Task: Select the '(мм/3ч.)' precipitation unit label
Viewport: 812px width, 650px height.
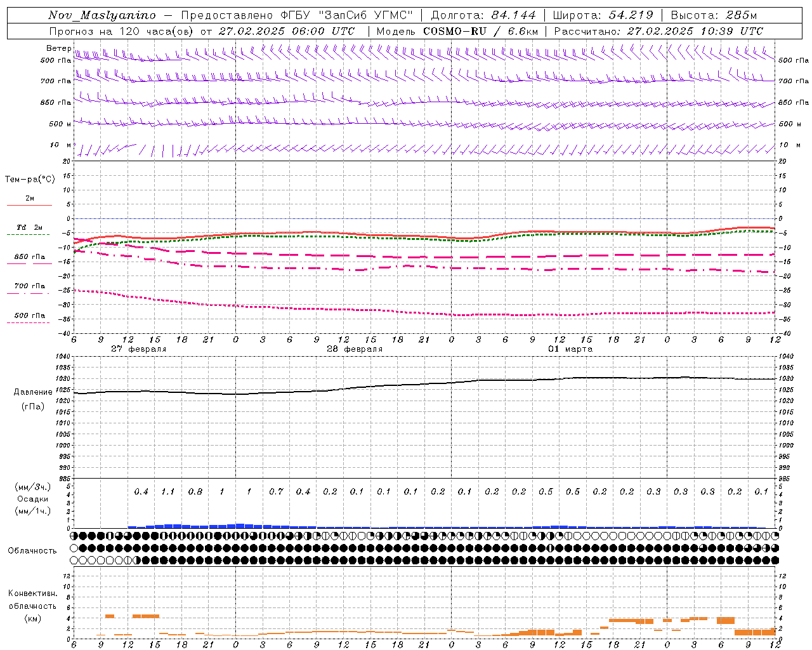Action: tap(33, 487)
